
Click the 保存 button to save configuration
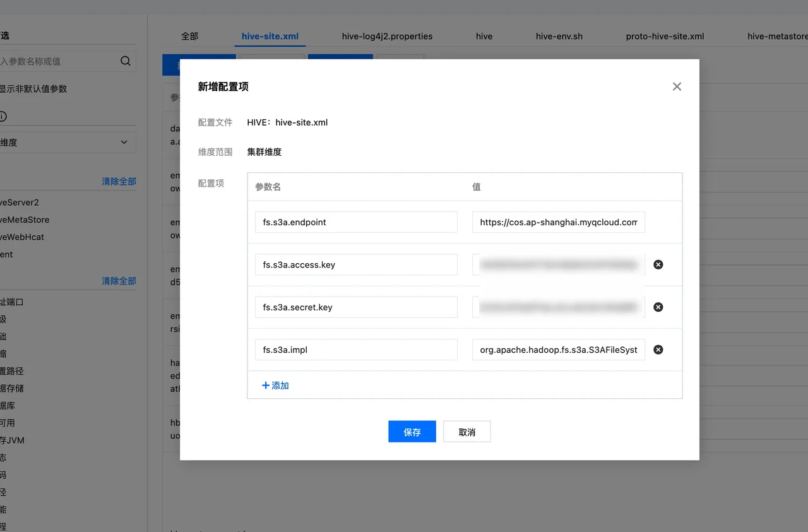(412, 431)
